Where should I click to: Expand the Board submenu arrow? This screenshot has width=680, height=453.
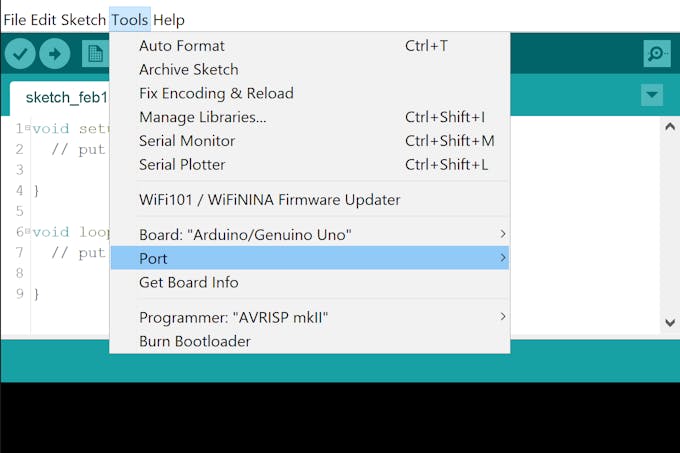tap(502, 234)
